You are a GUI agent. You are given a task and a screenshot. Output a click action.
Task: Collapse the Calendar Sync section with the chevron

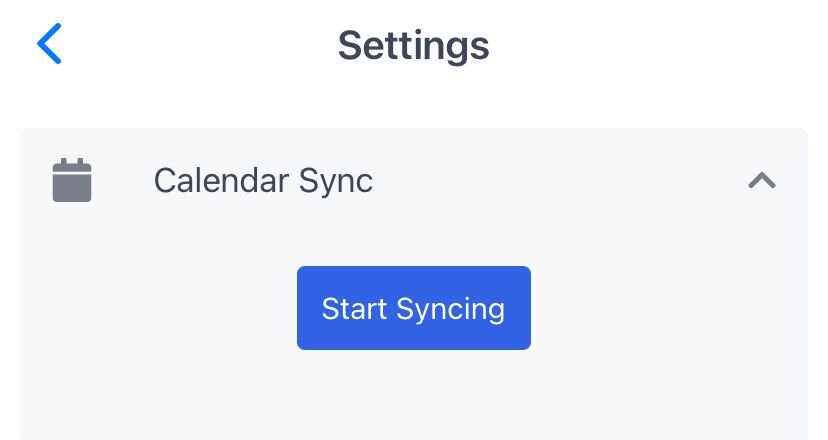pyautogui.click(x=761, y=181)
